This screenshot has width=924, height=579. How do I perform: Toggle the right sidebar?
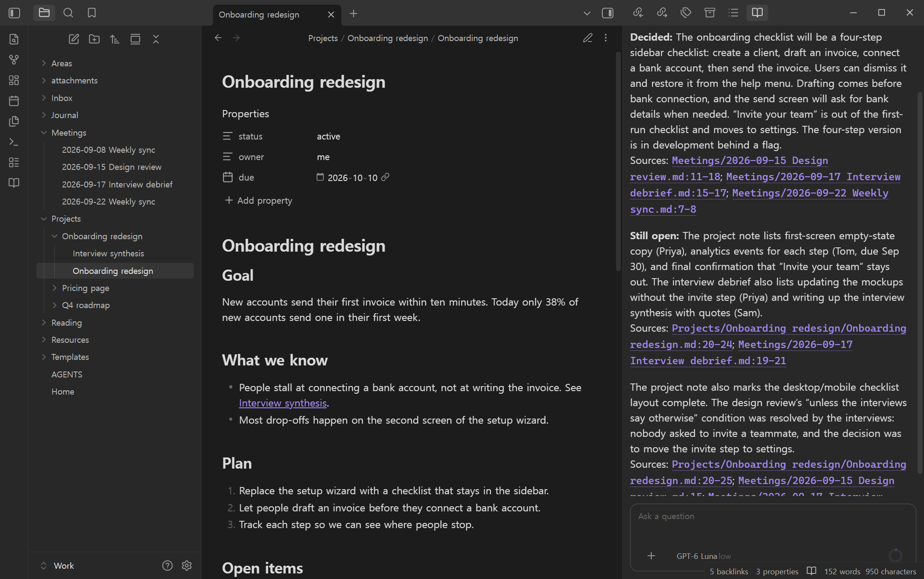click(607, 13)
